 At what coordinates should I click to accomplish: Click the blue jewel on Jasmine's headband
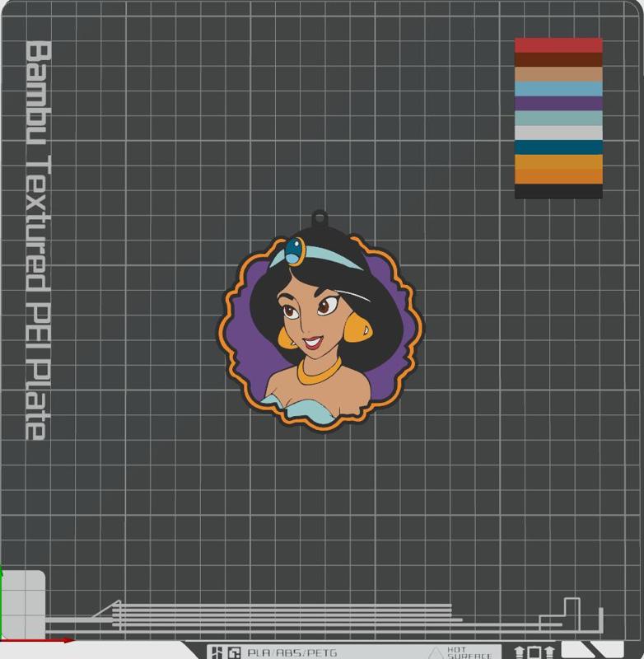(x=294, y=251)
